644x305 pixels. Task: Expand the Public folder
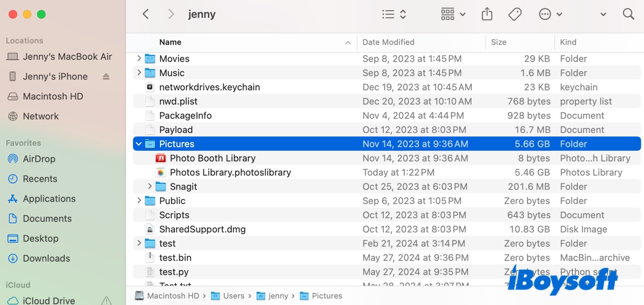(x=139, y=201)
